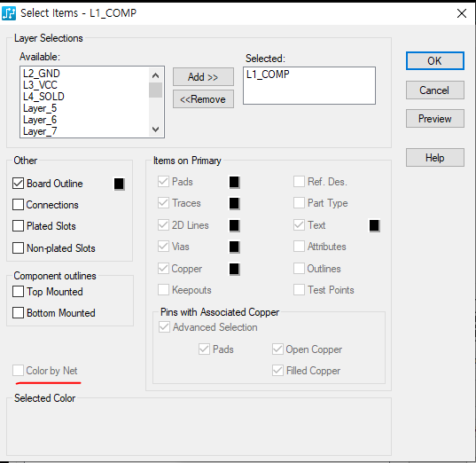
Task: Click the Available list scroll-up arrow
Action: pyautogui.click(x=155, y=75)
